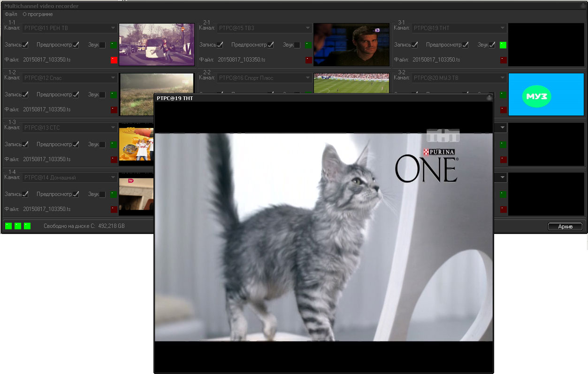Click the kitten video in the preview window
This screenshot has width=588, height=374.
pos(324,237)
